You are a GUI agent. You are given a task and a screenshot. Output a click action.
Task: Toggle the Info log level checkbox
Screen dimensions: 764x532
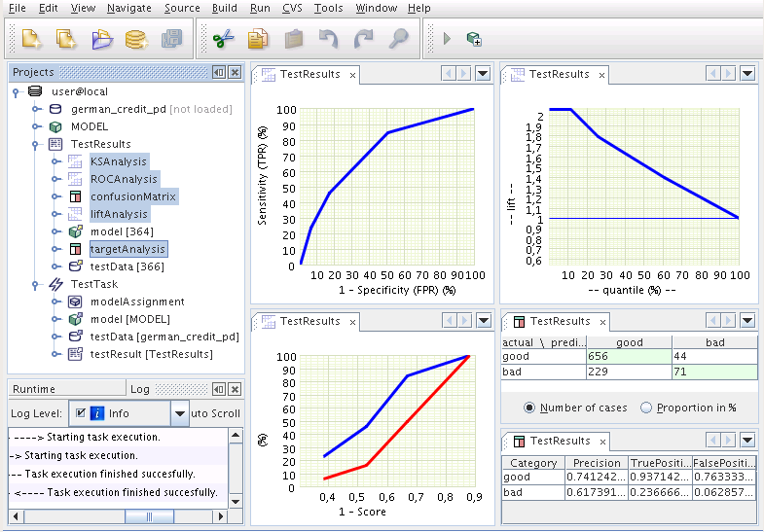pyautogui.click(x=81, y=413)
